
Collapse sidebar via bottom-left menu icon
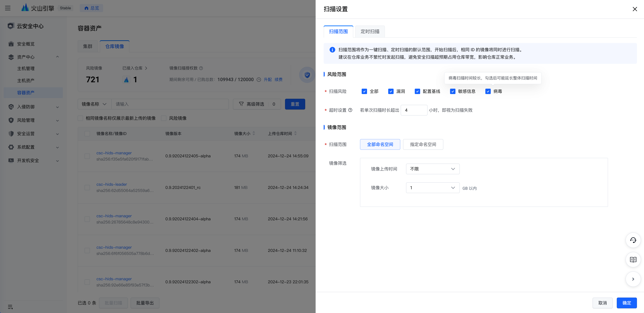click(x=10, y=307)
